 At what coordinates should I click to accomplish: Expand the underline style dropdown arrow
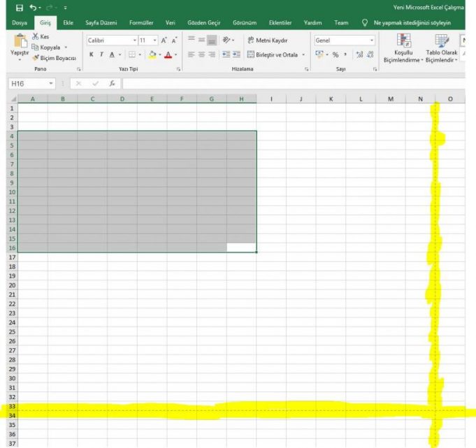pyautogui.click(x=120, y=55)
